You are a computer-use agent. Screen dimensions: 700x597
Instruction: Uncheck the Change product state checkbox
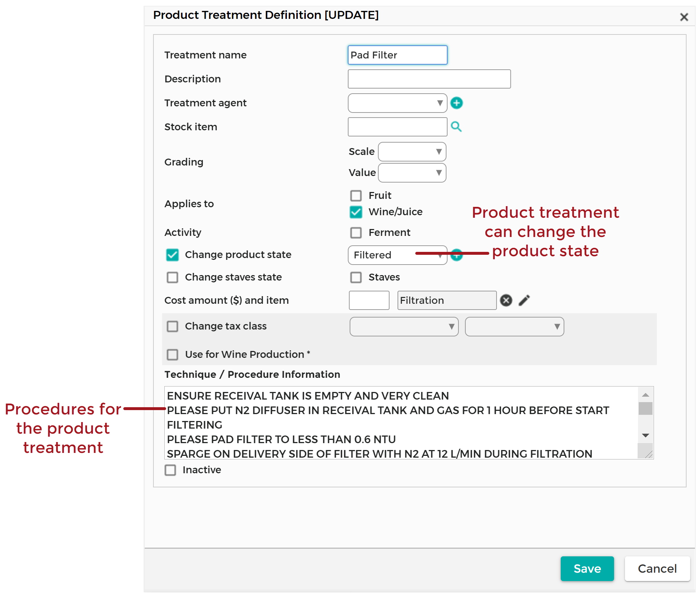click(x=172, y=255)
